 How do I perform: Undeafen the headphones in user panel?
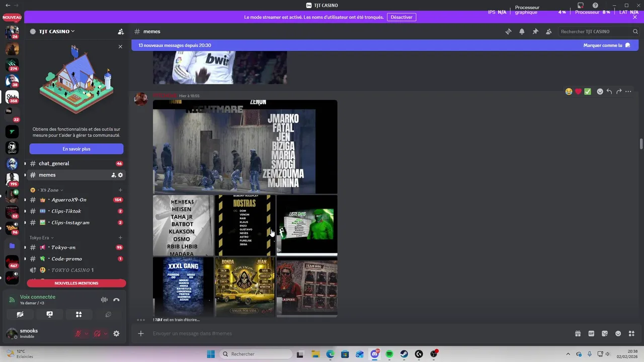97,333
